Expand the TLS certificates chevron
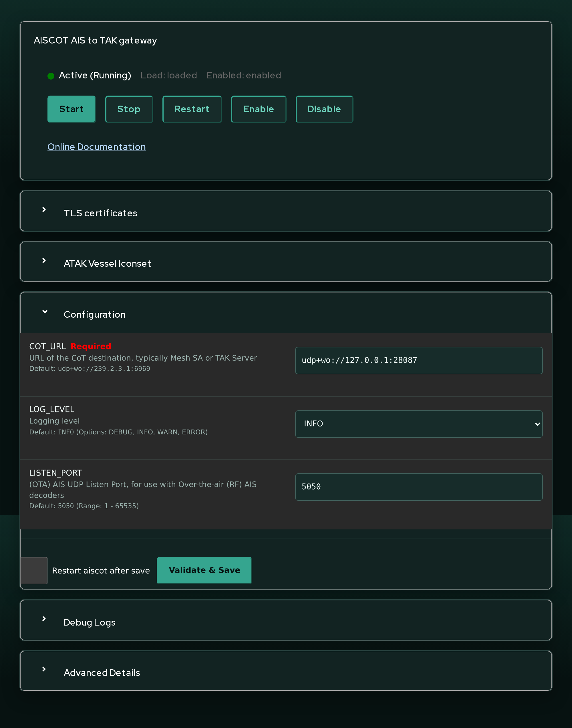Screen dimensions: 572x728 [x=44, y=210]
